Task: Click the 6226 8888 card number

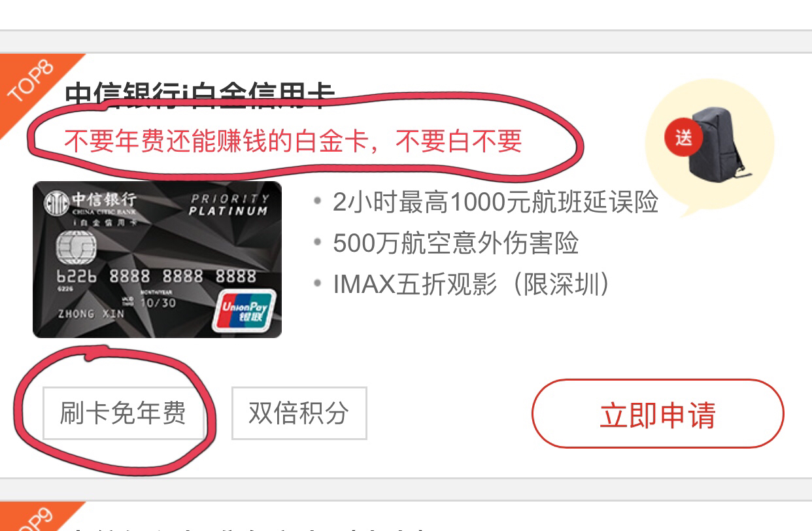Action: coord(157,276)
